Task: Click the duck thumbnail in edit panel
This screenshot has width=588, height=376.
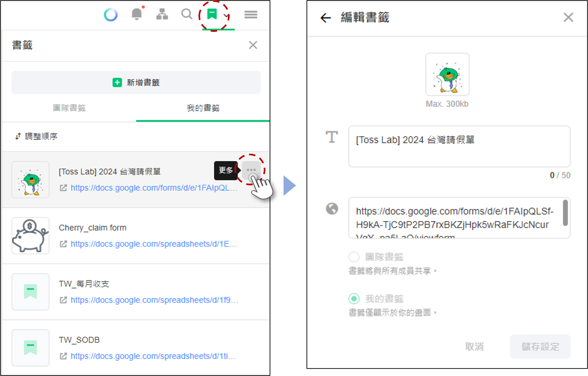Action: (447, 74)
